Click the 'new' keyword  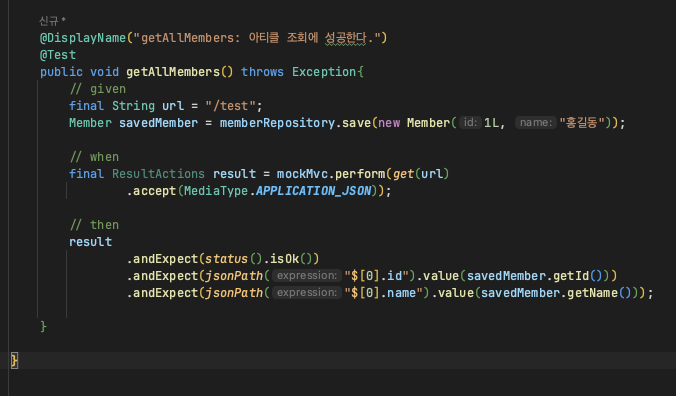(x=389, y=123)
